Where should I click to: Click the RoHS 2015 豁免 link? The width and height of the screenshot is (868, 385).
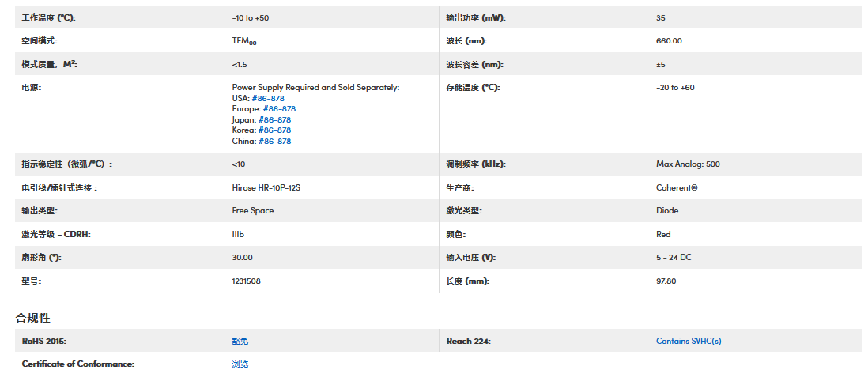pos(240,342)
